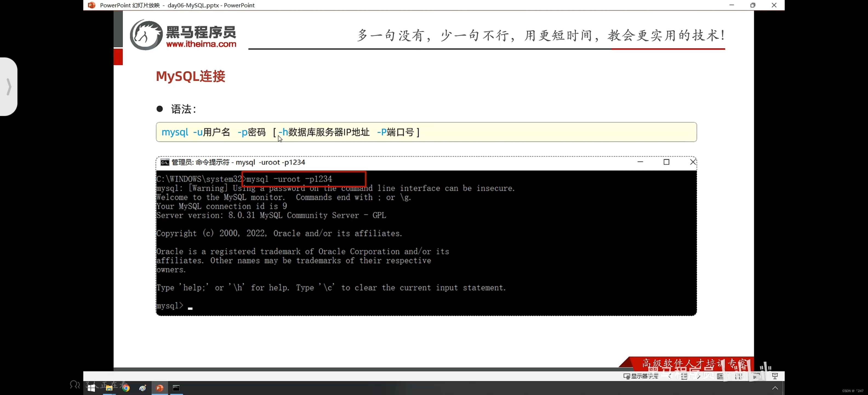
Task: Start Slide Show view icon
Action: tap(775, 376)
